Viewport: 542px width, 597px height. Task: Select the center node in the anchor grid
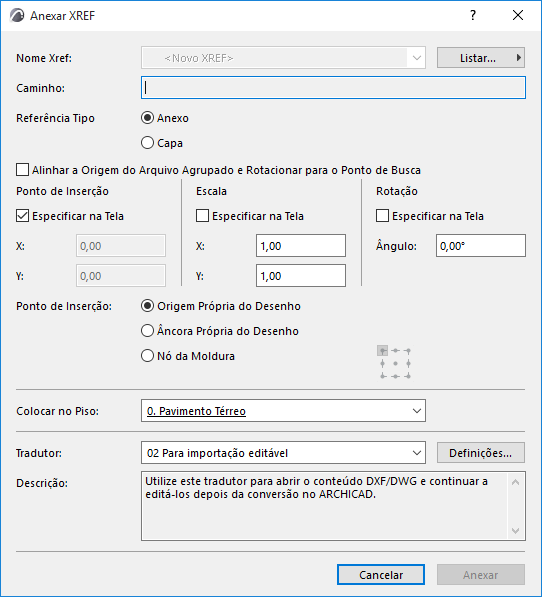point(395,364)
